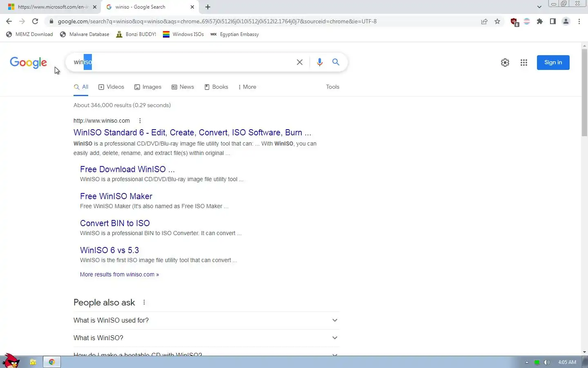Open new tab with plus icon
The image size is (588, 368).
point(208,7)
